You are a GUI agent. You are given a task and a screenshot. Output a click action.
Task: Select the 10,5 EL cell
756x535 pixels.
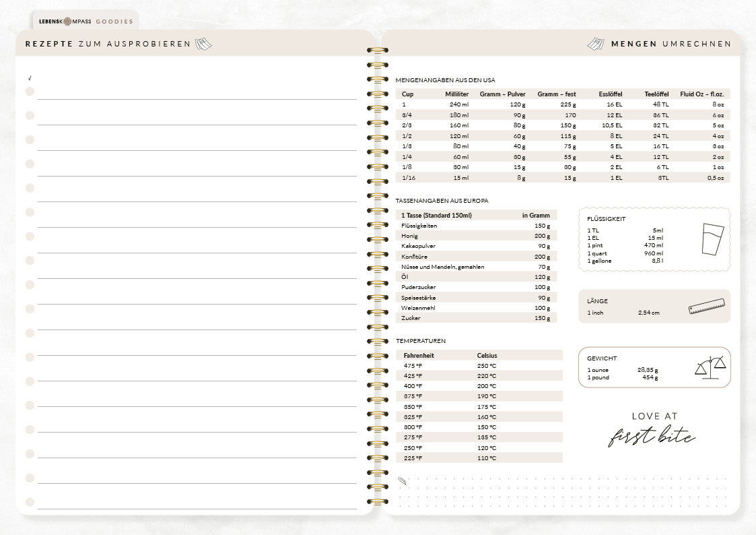(612, 125)
